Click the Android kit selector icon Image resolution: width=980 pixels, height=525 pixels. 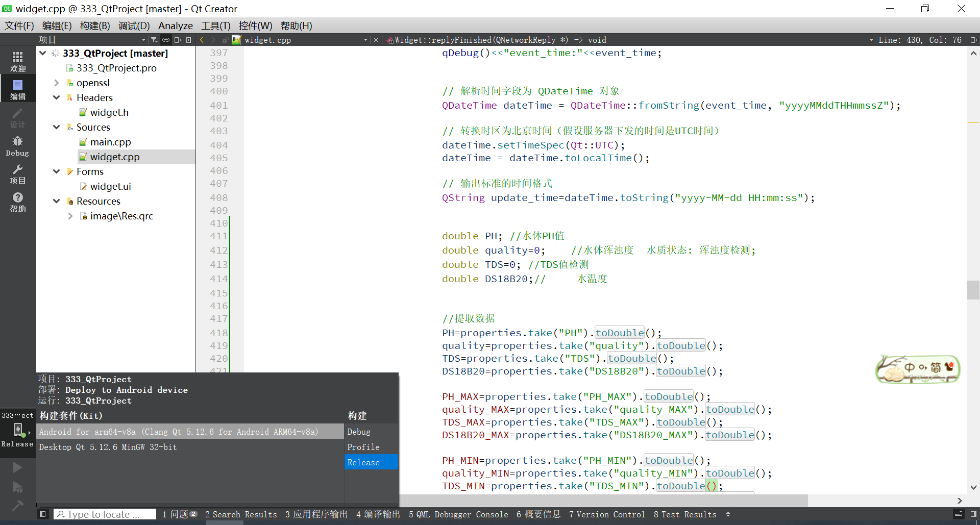(17, 430)
